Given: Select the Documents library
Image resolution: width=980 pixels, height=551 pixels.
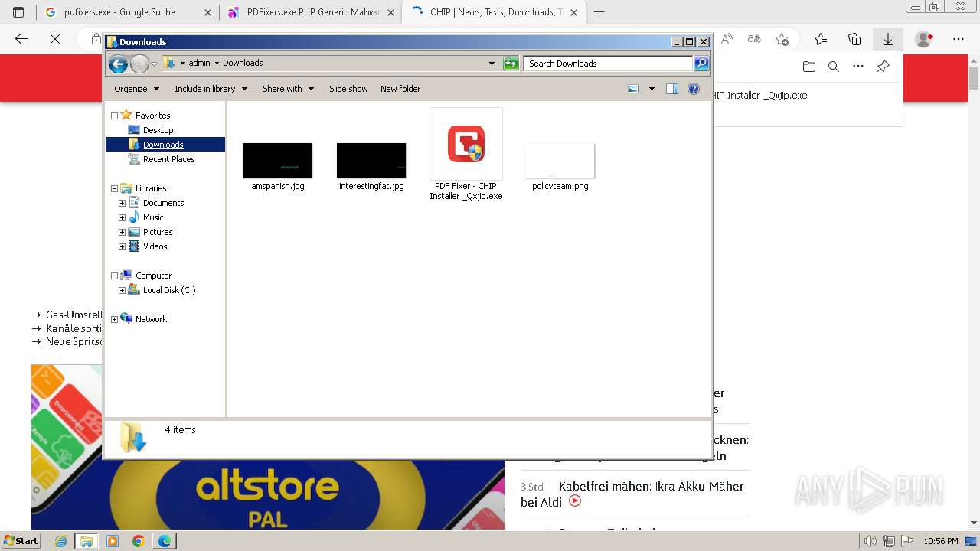Looking at the screenshot, I should click(x=163, y=203).
